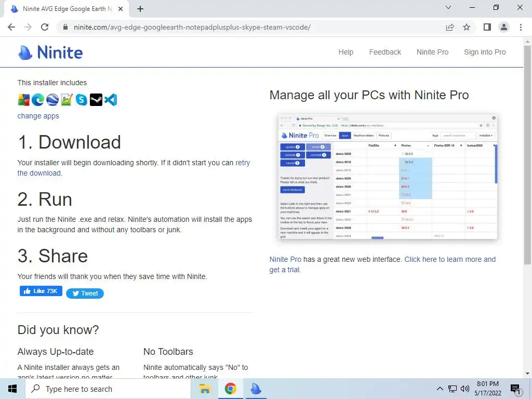Click the share page icon in address bar
The width and height of the screenshot is (532, 399).
pos(450,27)
